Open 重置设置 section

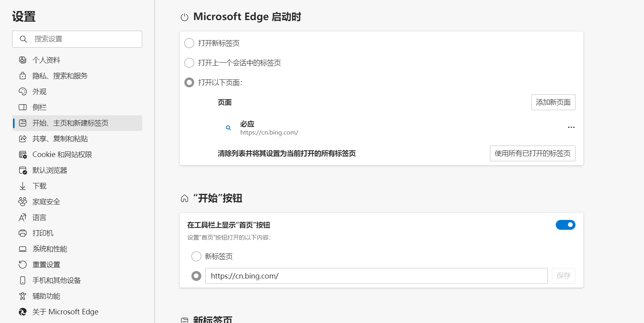pyautogui.click(x=77, y=264)
